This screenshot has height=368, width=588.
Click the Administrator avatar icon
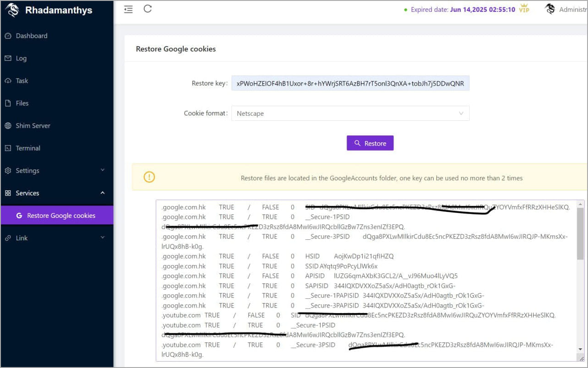tap(550, 9)
